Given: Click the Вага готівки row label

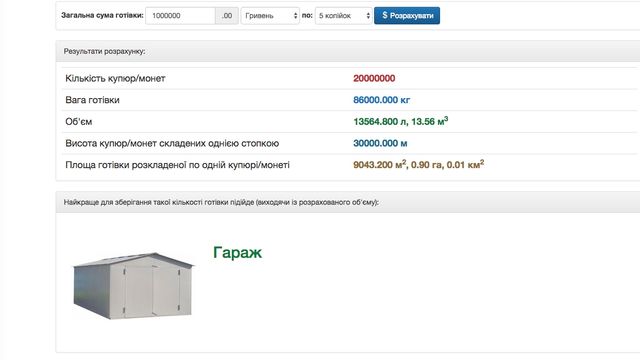Looking at the screenshot, I should coord(92,100).
